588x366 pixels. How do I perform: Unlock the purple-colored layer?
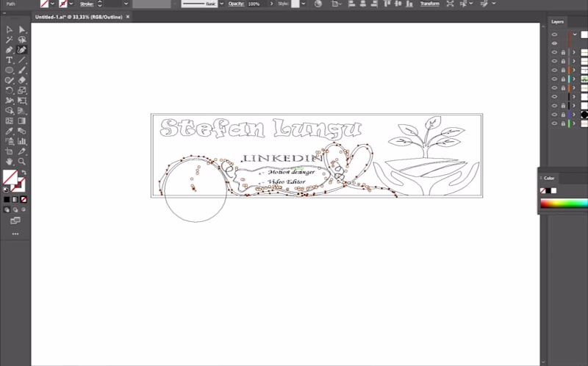[x=563, y=115]
